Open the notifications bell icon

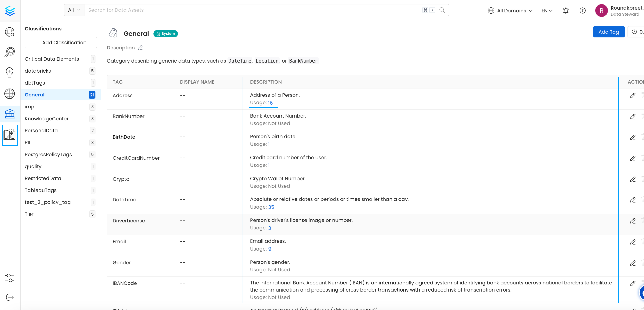click(565, 11)
